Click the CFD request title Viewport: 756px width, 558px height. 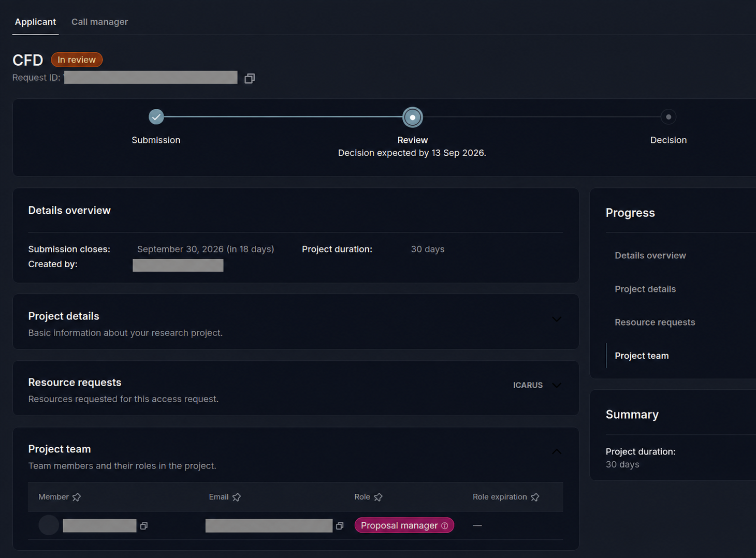27,60
